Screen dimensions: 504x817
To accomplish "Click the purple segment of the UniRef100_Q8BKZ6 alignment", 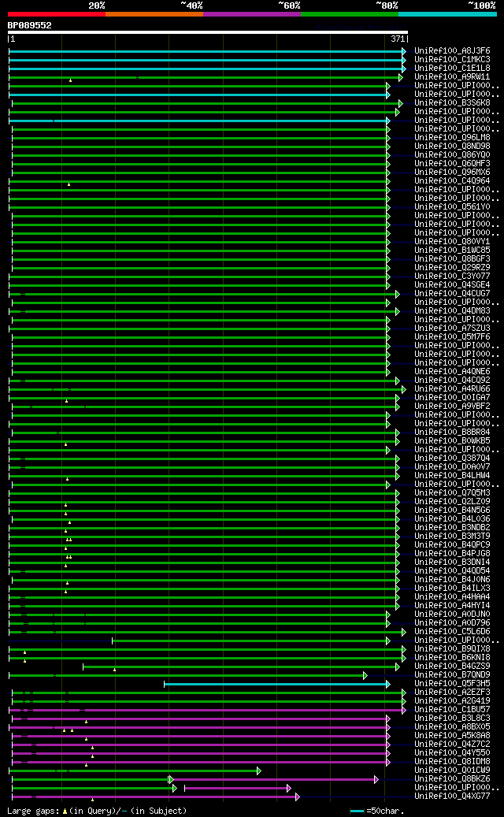I will pyautogui.click(x=275, y=779).
